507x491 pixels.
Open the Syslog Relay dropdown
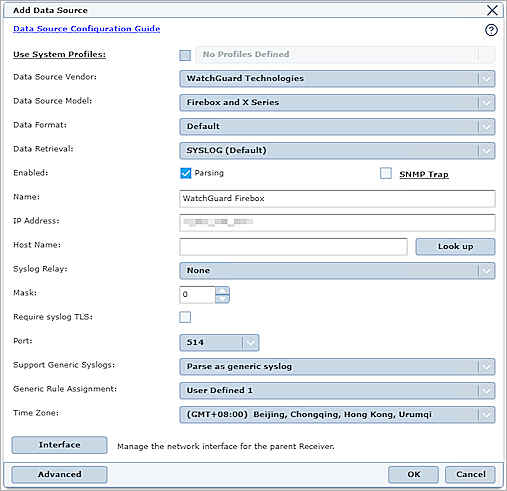337,271
